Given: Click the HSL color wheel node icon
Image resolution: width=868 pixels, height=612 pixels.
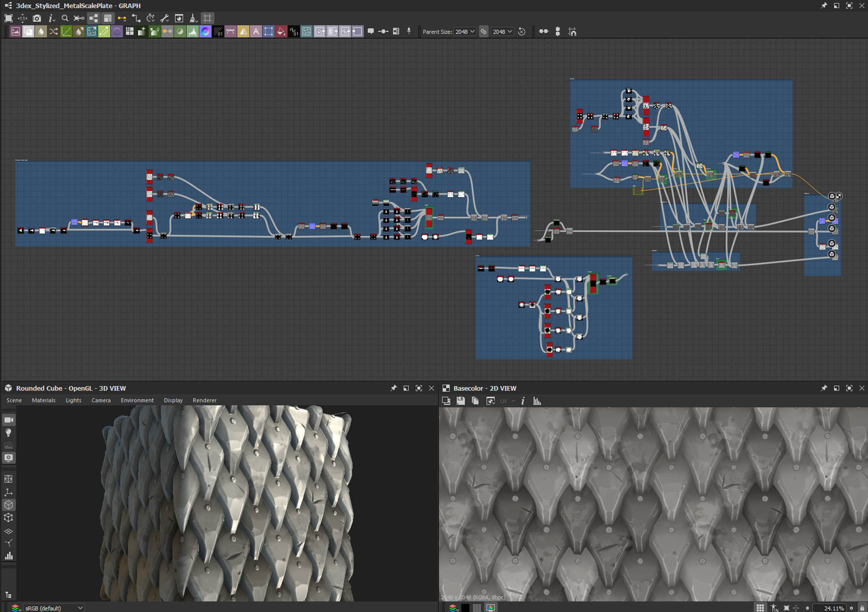Looking at the screenshot, I should [x=205, y=31].
